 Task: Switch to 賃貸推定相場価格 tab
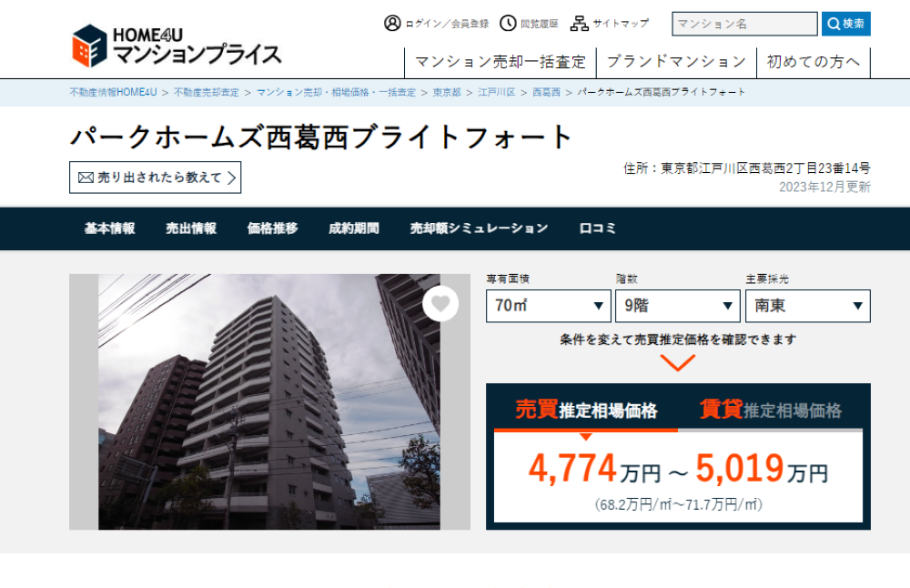770,410
